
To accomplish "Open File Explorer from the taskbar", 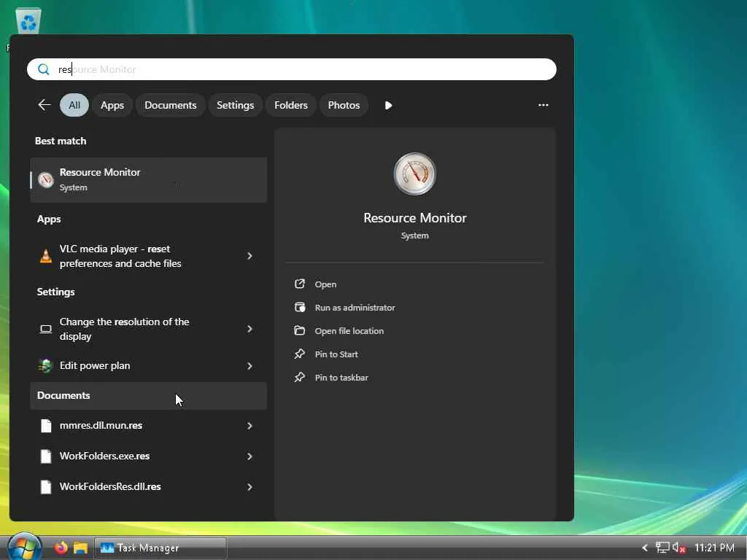I will 80,548.
